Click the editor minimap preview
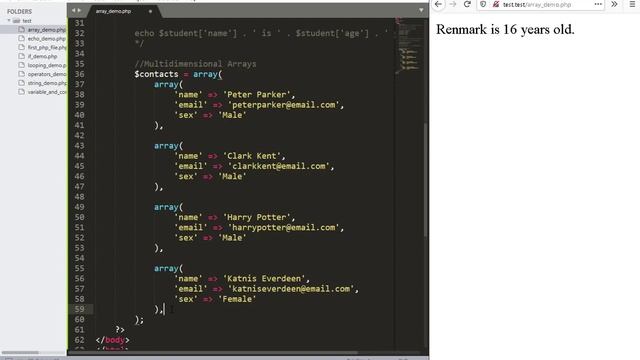 click(408, 45)
